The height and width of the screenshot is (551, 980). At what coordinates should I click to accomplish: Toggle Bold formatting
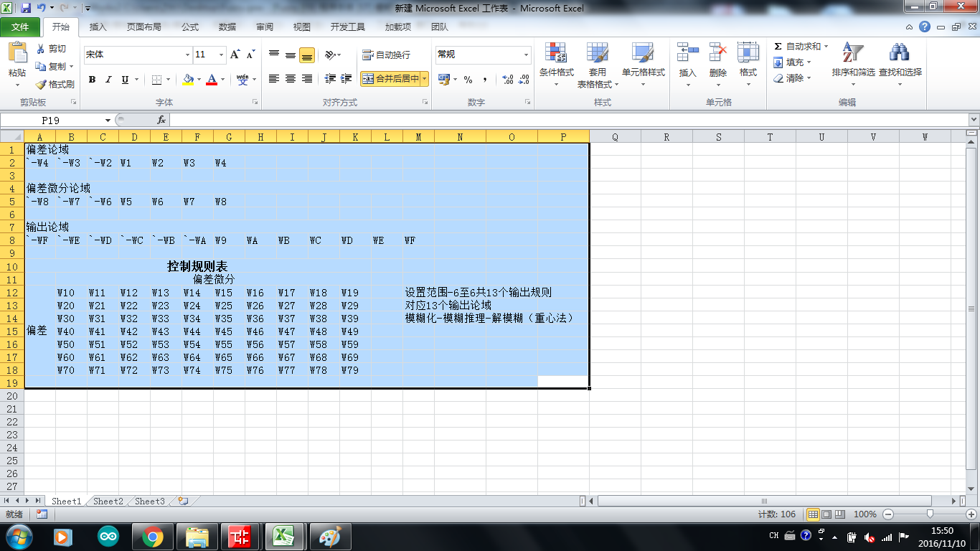92,80
